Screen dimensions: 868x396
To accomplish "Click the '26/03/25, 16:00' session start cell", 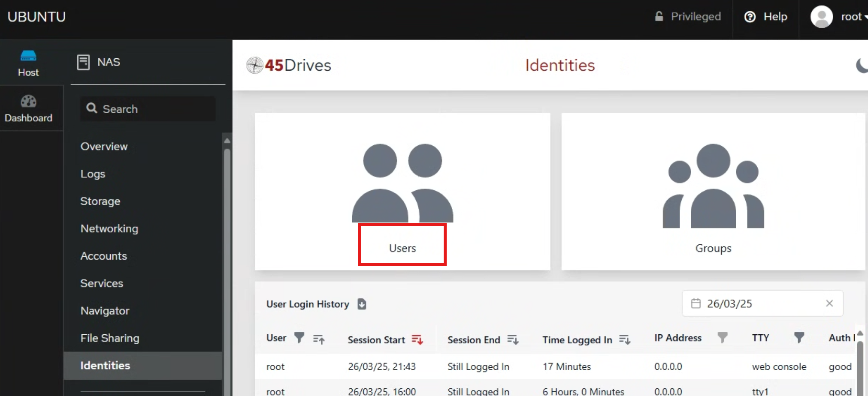I will [x=382, y=391].
